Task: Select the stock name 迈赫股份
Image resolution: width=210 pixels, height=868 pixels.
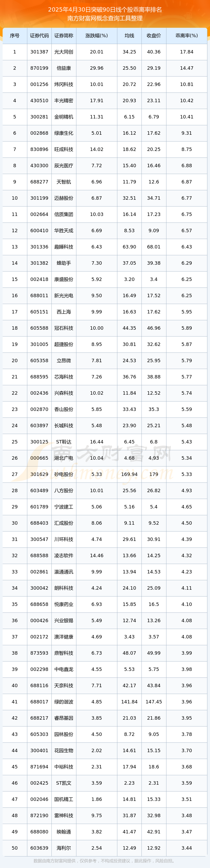Action: [x=64, y=198]
